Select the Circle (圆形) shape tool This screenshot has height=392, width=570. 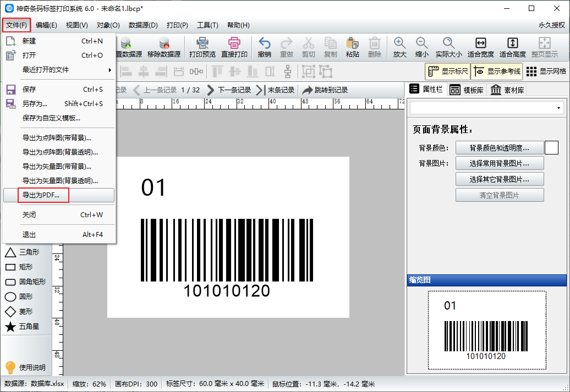[19, 297]
